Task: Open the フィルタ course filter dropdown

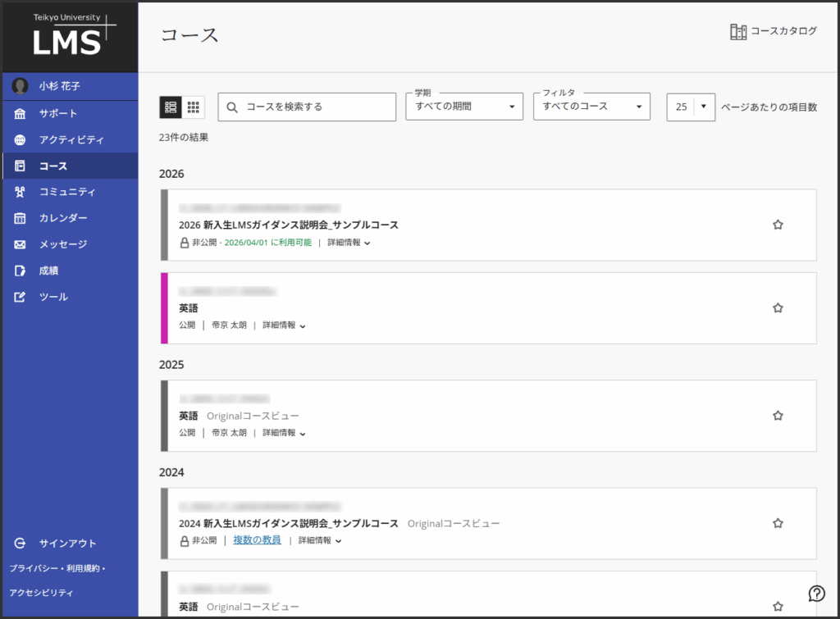Action: point(591,107)
